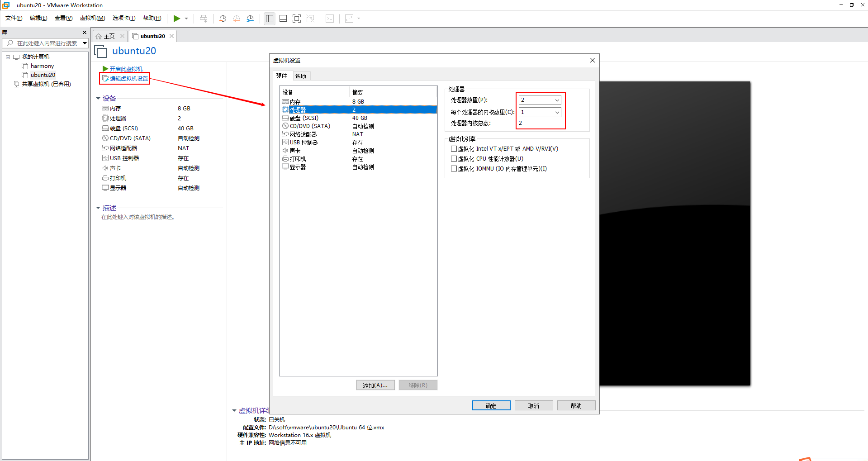Click the 摘要 column header in dialog

[393, 92]
